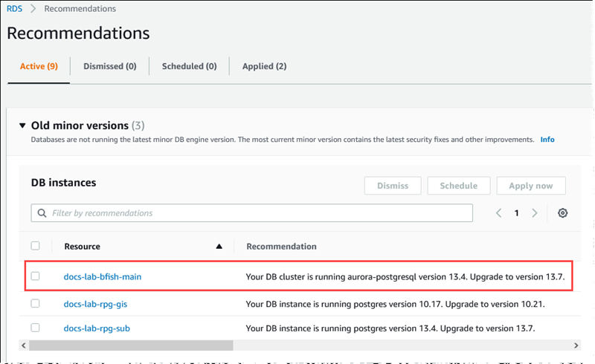595x364 pixels.
Task: Tick the docs-lab-rpg-sub row checkbox
Action: pos(35,328)
